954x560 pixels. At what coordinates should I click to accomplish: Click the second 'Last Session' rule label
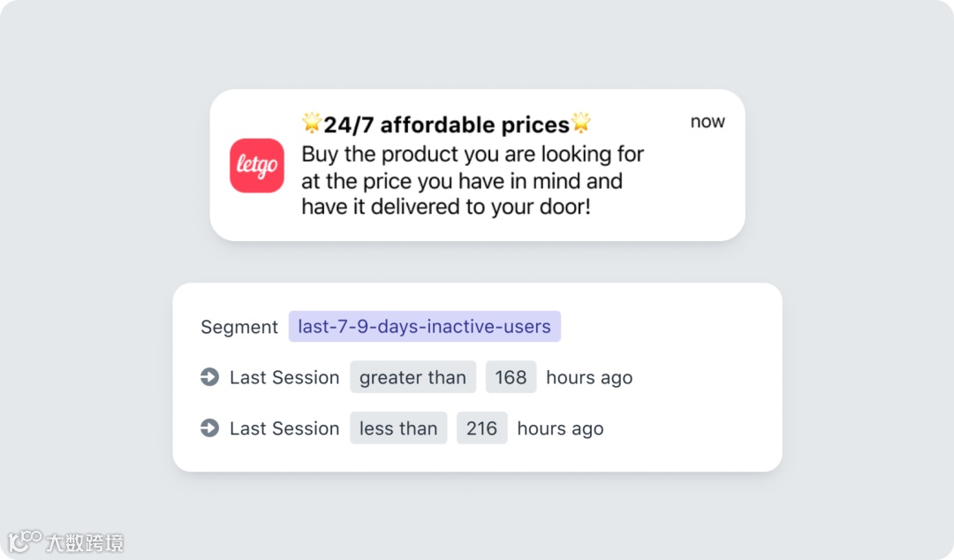tap(284, 428)
